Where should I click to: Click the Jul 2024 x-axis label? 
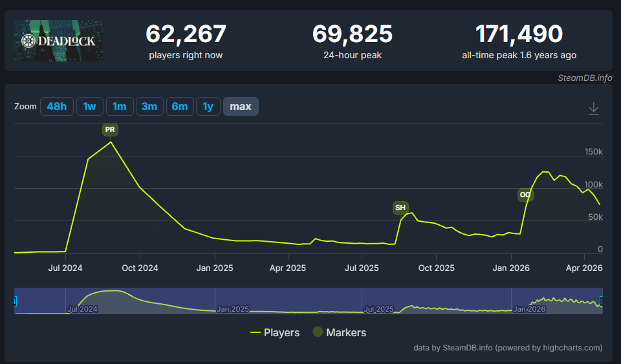click(65, 268)
